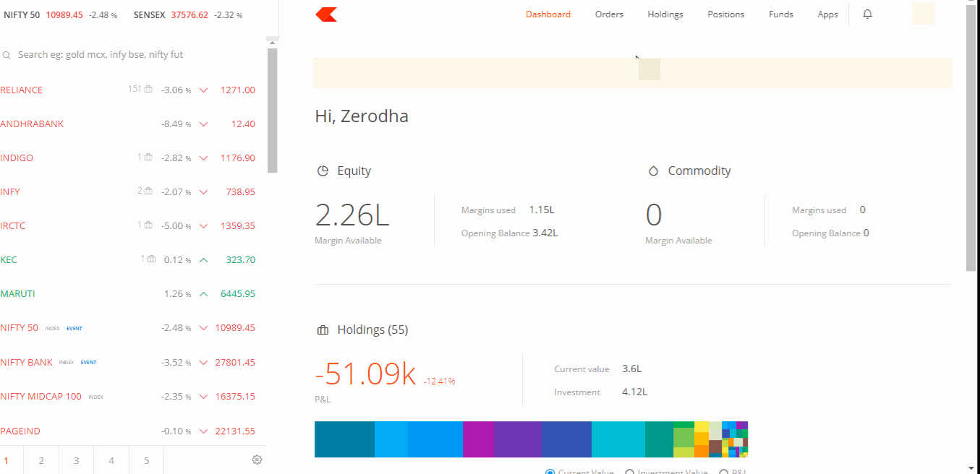Click the 6445.95 MARUTI price
Viewport: 980px width, 474px height.
tap(237, 294)
